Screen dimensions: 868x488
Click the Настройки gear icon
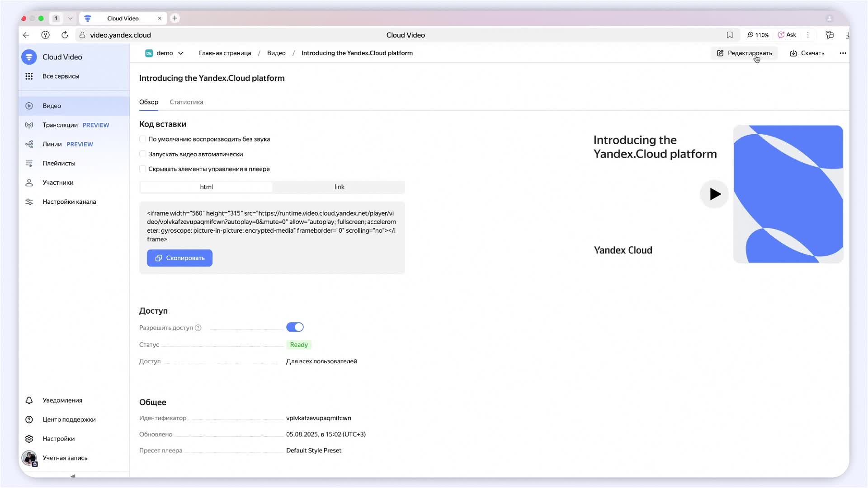coord(29,439)
